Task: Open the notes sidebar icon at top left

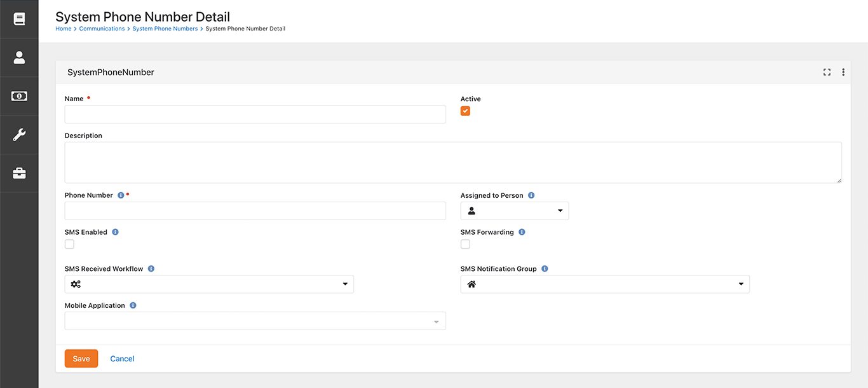Action: click(19, 18)
